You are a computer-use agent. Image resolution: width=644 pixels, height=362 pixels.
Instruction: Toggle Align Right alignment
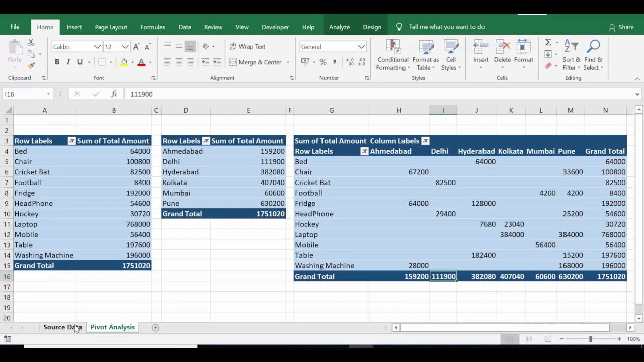[x=190, y=62]
